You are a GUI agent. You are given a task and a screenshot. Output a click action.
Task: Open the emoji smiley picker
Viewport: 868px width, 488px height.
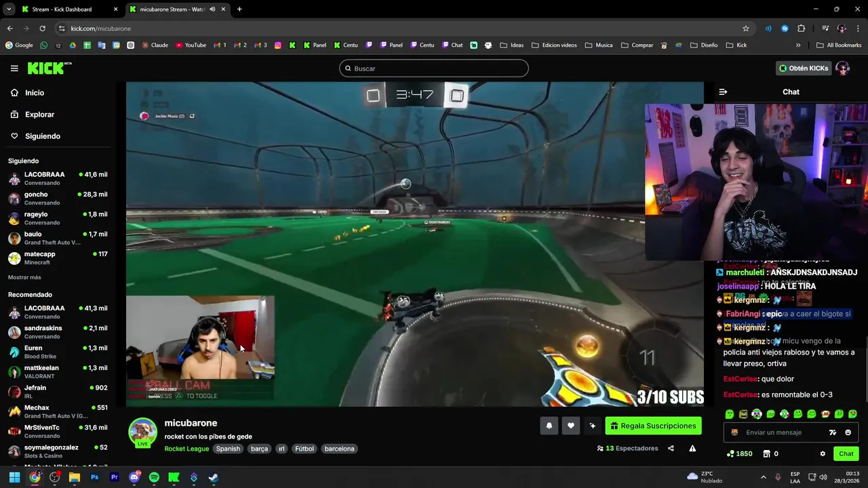click(848, 432)
